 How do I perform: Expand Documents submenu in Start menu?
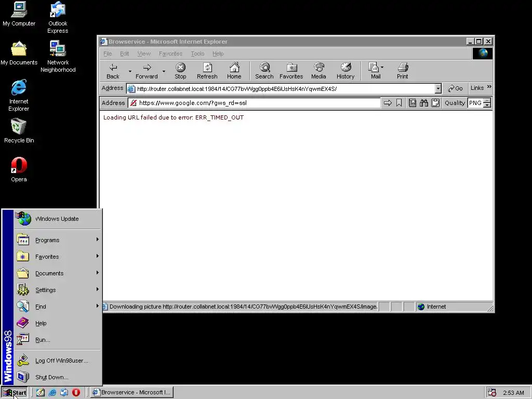point(58,273)
